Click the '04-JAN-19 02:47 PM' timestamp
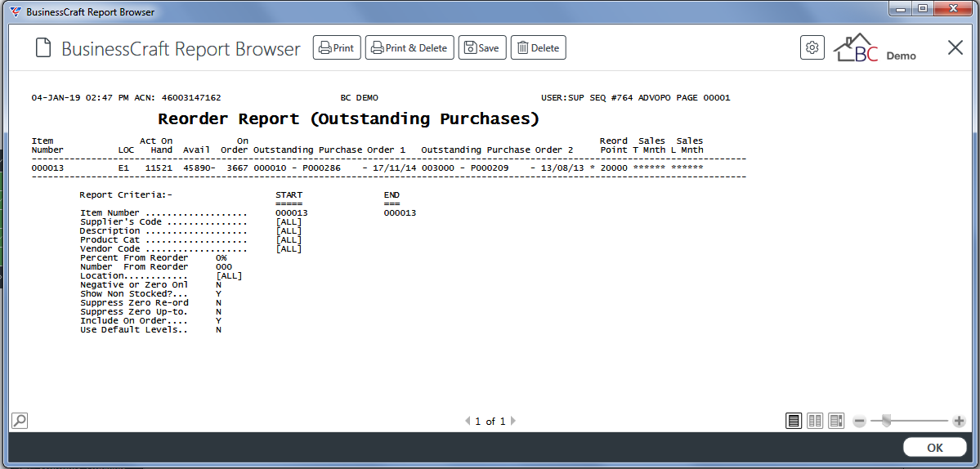Screen dimensions: 980x469 point(80,98)
